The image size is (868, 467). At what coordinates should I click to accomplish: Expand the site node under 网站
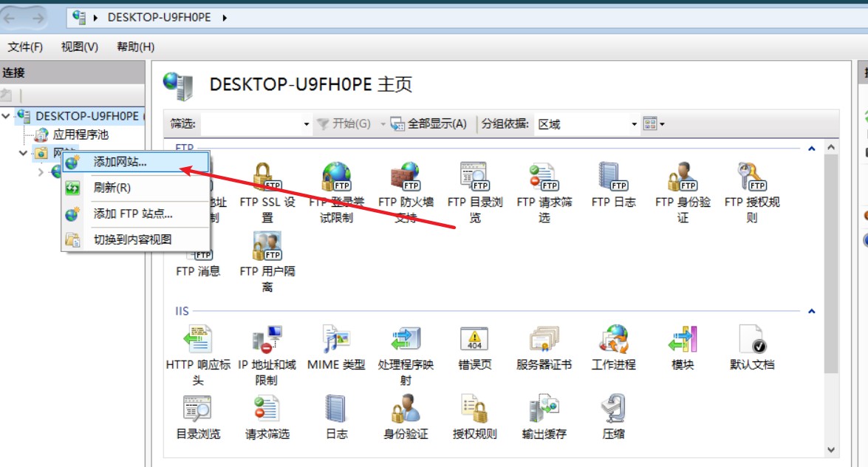pos(41,172)
